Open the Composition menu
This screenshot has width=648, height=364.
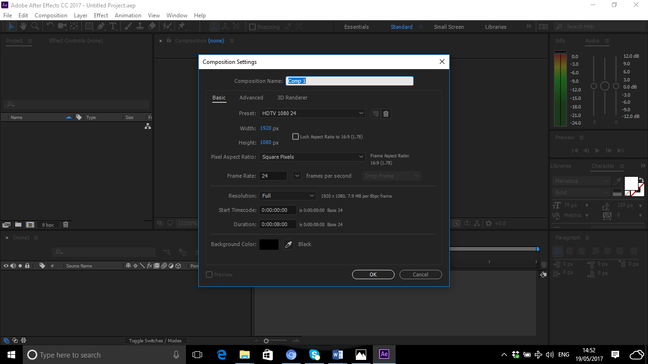[51, 15]
